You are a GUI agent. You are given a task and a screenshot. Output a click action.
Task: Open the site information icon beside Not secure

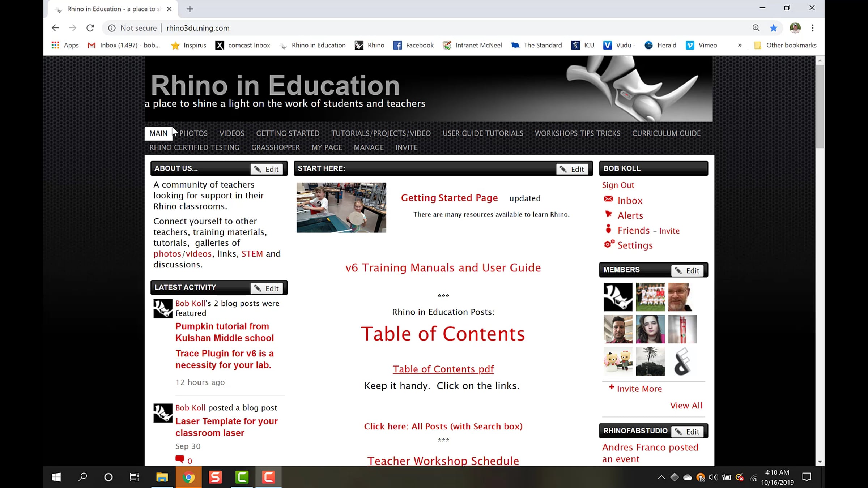click(x=112, y=28)
